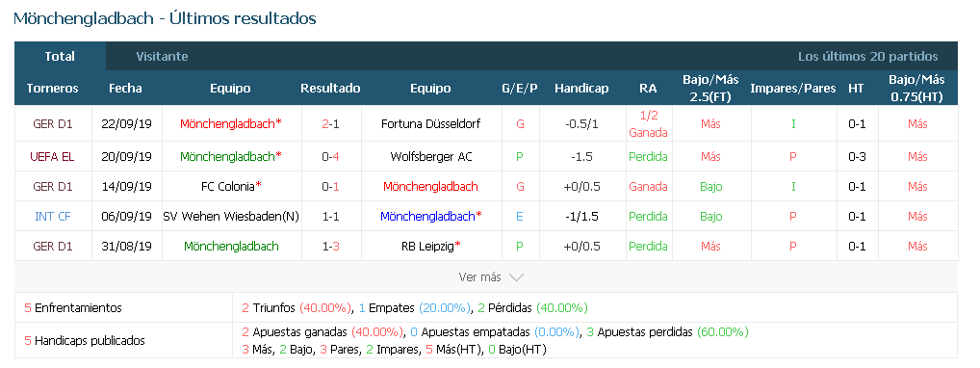
Task: Click the Bajo/Más 2.5(FT) column header
Action: coord(710,89)
